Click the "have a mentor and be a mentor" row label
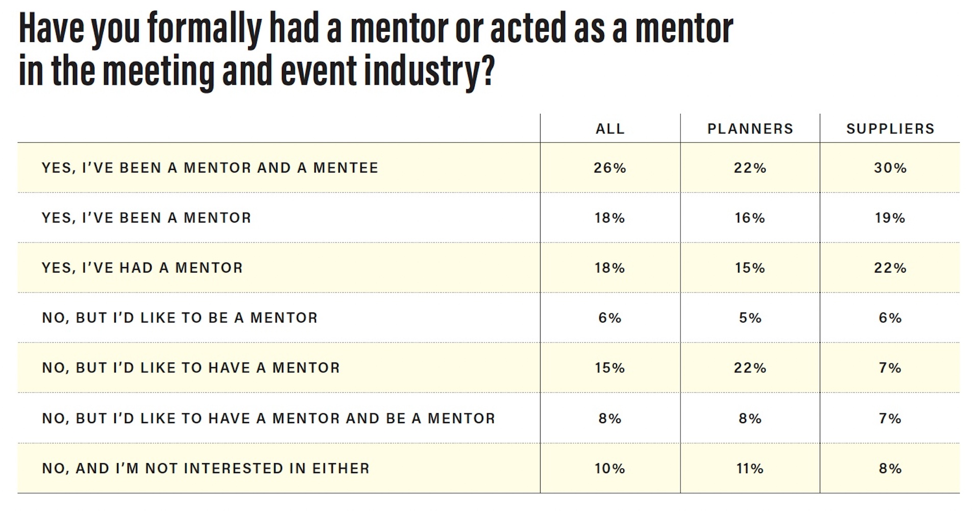 click(x=268, y=419)
